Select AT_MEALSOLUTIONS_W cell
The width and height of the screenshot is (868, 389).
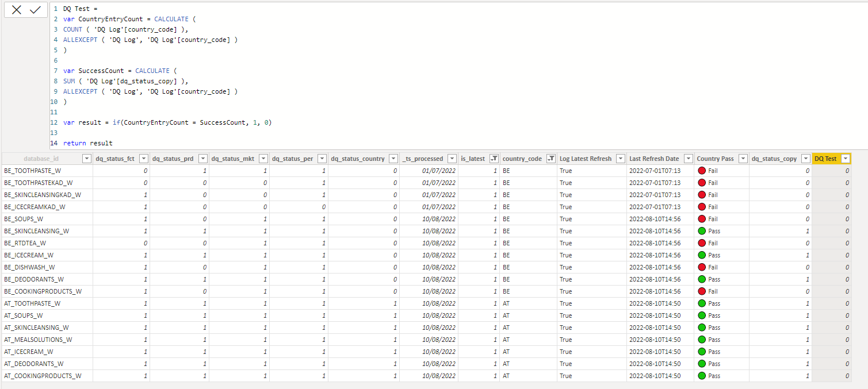(47, 340)
